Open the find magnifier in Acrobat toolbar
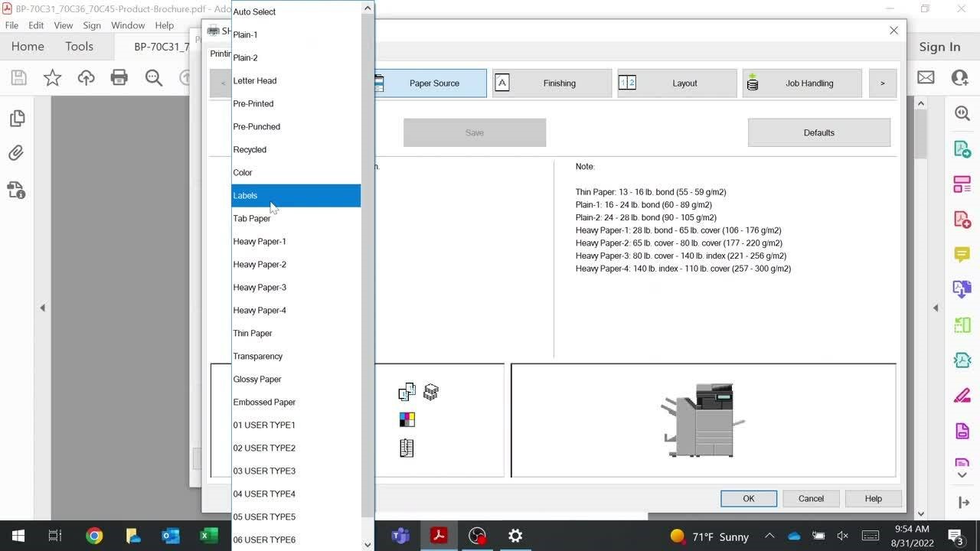The width and height of the screenshot is (980, 551). coord(153,77)
